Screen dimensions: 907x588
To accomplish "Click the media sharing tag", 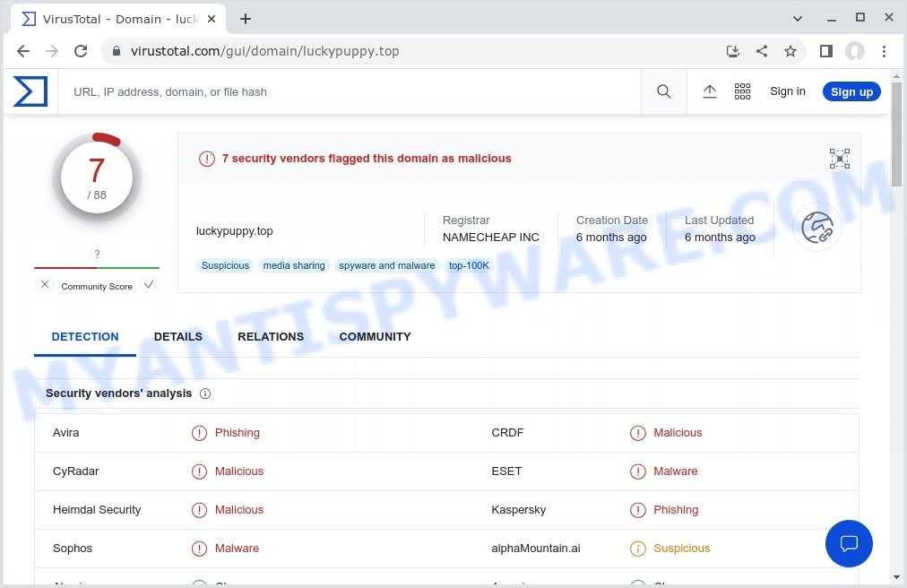I will click(x=294, y=265).
